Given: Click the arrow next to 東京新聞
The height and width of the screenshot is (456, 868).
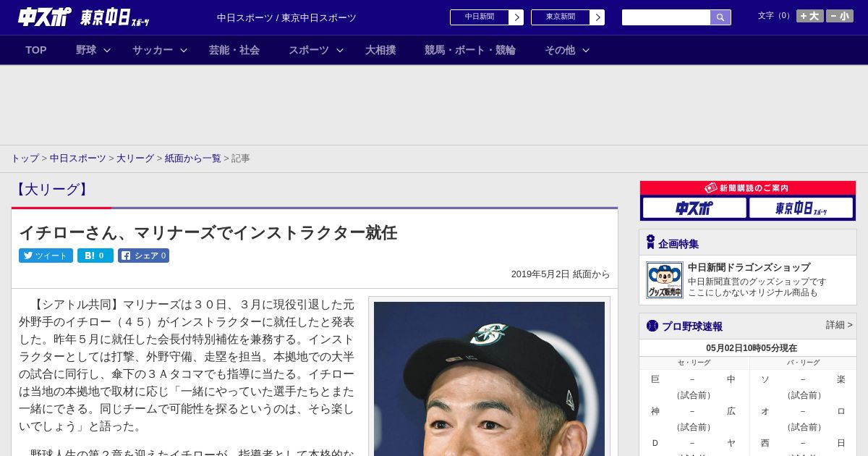Looking at the screenshot, I should [597, 17].
